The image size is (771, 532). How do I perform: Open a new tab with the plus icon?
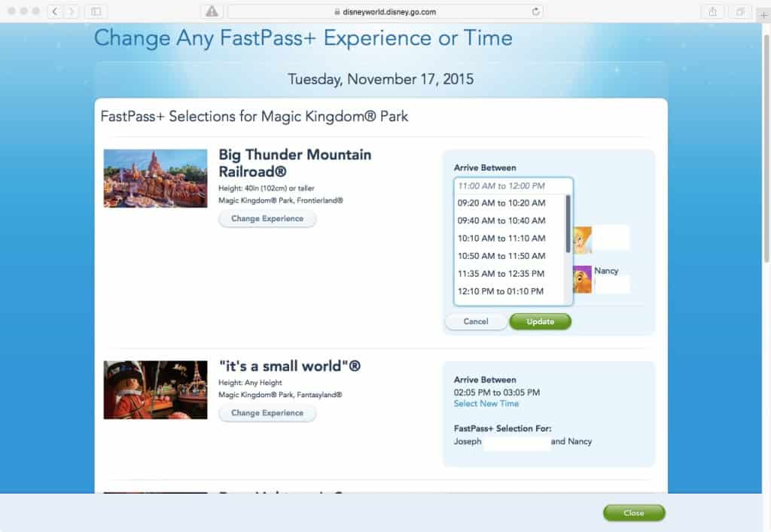(763, 15)
